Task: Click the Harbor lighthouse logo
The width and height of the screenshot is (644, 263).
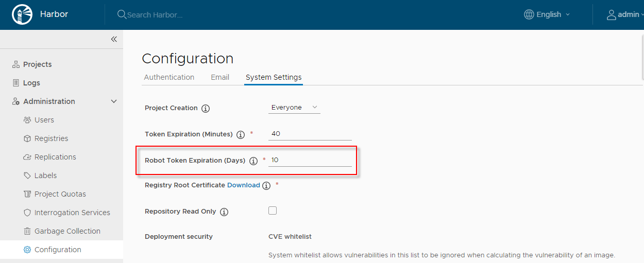Action: pos(22,14)
